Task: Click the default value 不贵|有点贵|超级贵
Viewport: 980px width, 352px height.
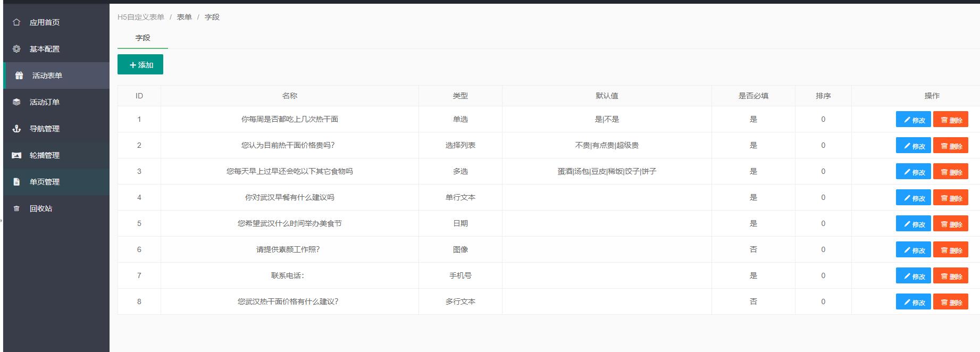Action: [x=607, y=145]
